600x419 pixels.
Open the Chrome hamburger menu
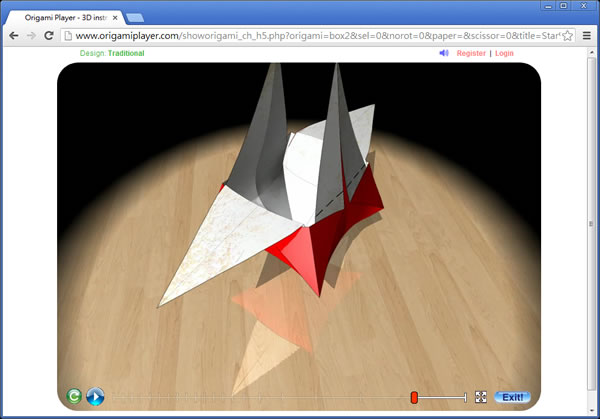(587, 36)
